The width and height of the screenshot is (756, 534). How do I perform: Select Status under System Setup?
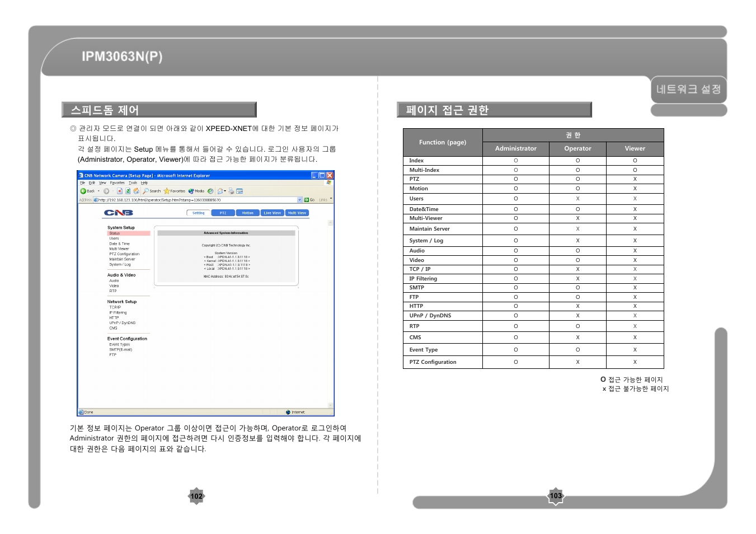(129, 233)
